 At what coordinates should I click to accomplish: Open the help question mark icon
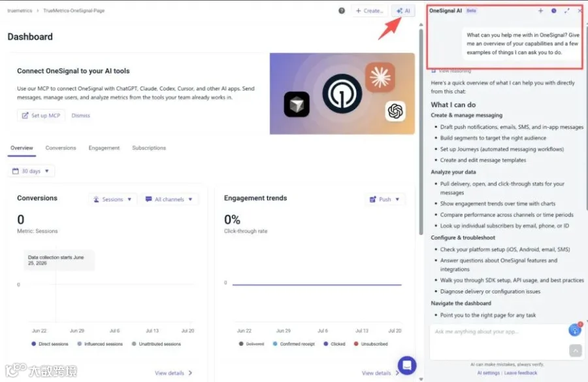coord(341,10)
